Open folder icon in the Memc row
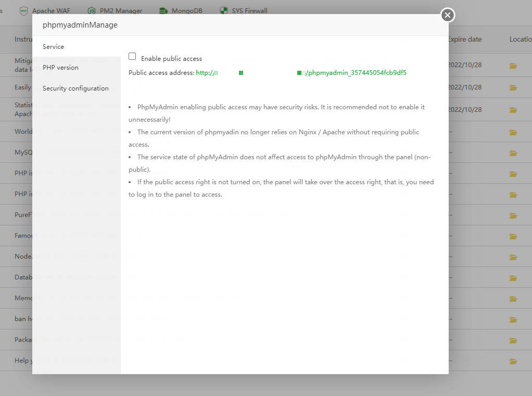 [513, 299]
